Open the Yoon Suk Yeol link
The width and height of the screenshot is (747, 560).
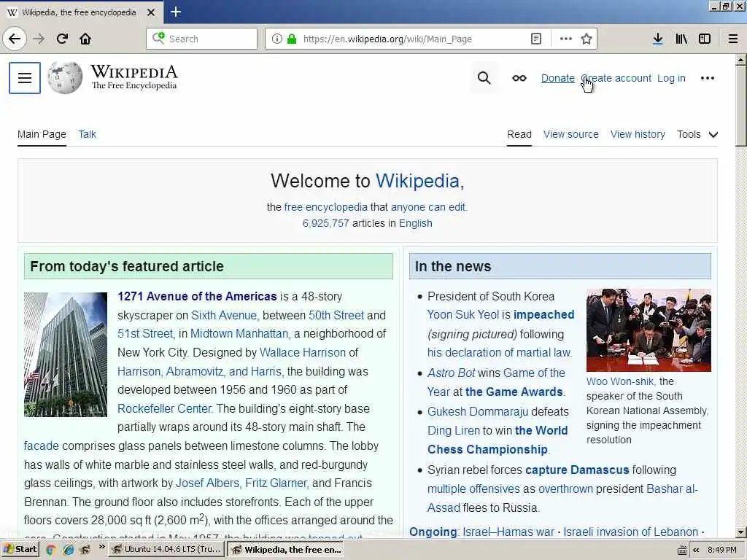pos(463,315)
